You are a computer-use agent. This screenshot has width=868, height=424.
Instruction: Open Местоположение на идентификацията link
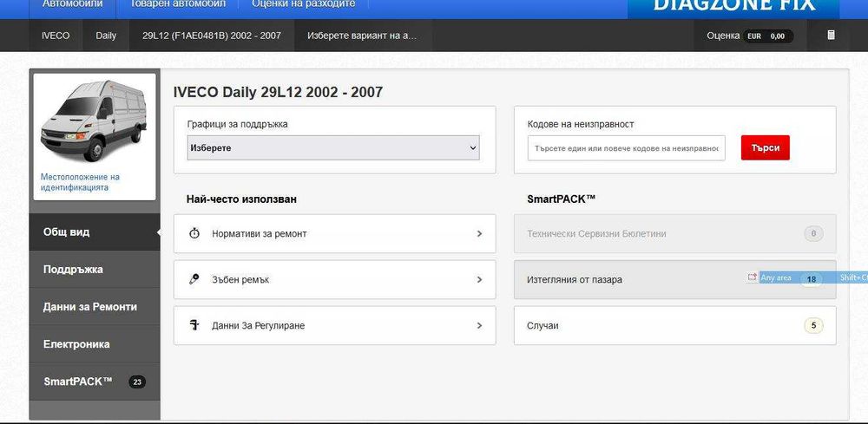click(x=80, y=182)
